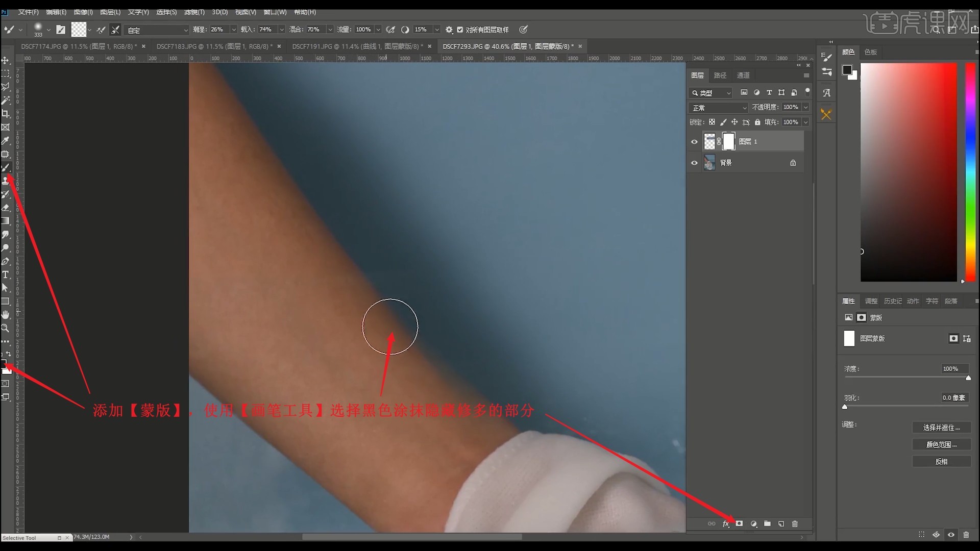Viewport: 980px width, 551px height.
Task: Open the 滤镜(T) menu
Action: click(194, 12)
